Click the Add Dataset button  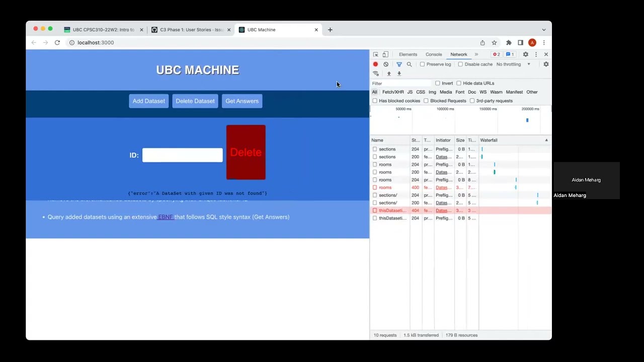pos(148,101)
